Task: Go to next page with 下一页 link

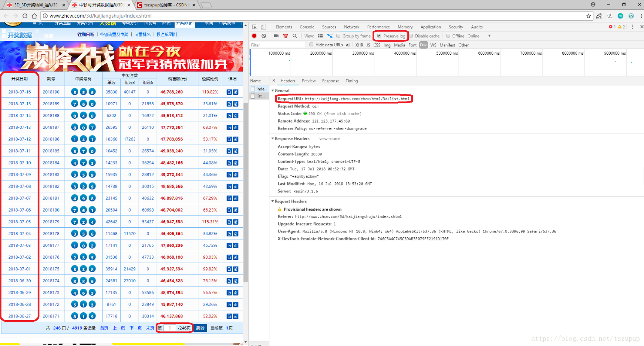Action: [x=136, y=328]
